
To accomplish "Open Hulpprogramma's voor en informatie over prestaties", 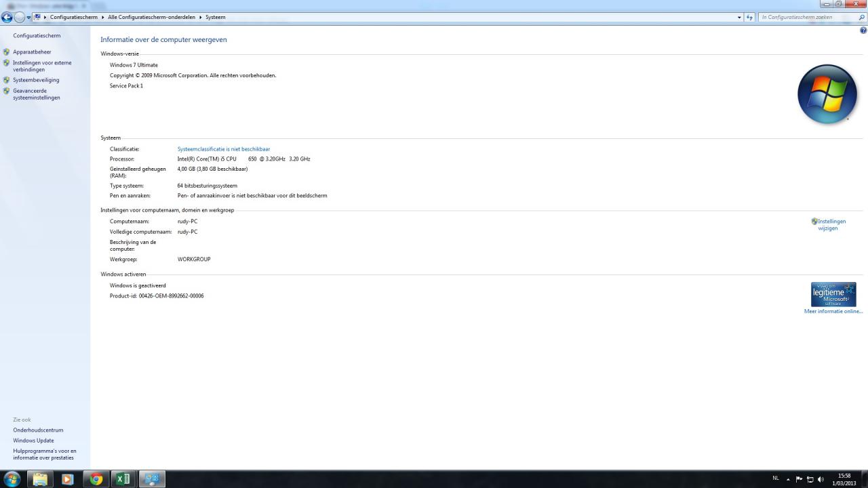I will click(x=45, y=454).
